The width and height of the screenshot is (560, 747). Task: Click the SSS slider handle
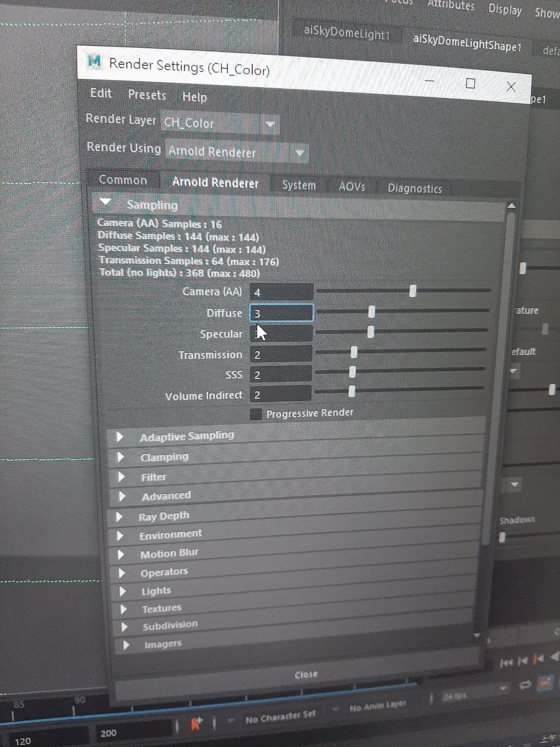click(x=352, y=372)
